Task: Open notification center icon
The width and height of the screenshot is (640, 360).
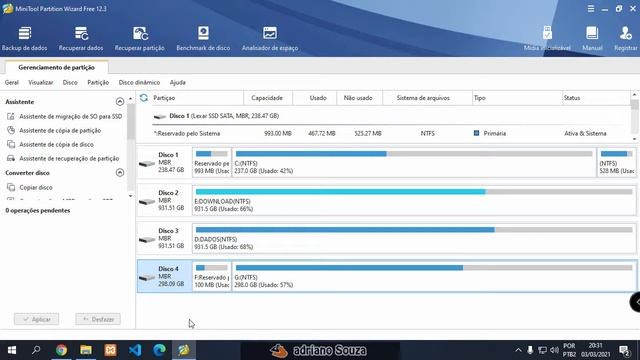Action: coord(624,350)
